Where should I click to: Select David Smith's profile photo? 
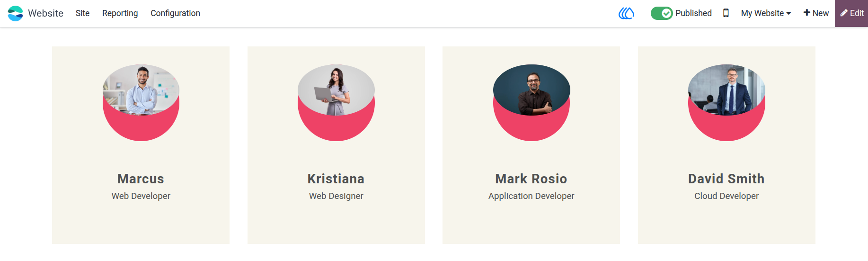[x=726, y=90]
